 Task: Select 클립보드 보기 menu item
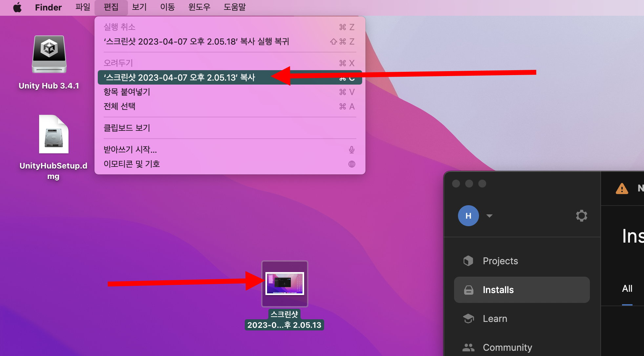(x=127, y=128)
